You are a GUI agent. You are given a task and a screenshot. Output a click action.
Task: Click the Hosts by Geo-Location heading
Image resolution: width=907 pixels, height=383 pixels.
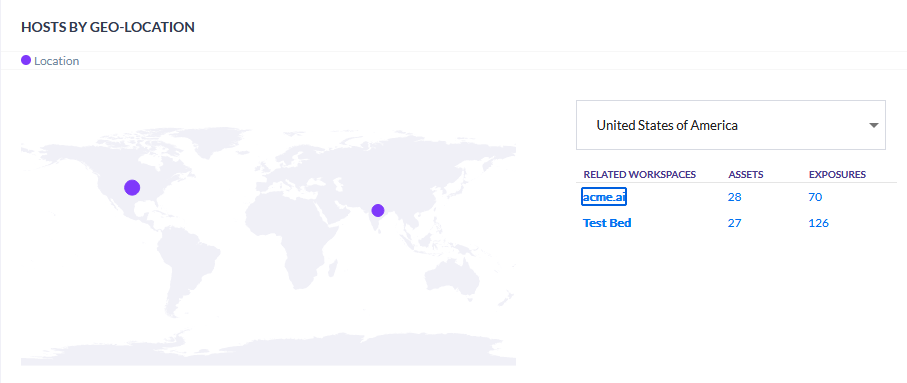[108, 27]
